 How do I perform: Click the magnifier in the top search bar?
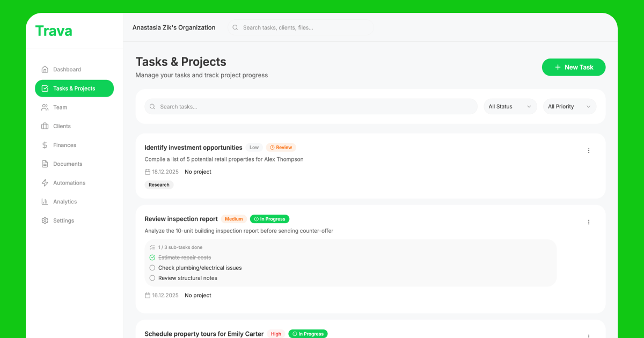[236, 27]
